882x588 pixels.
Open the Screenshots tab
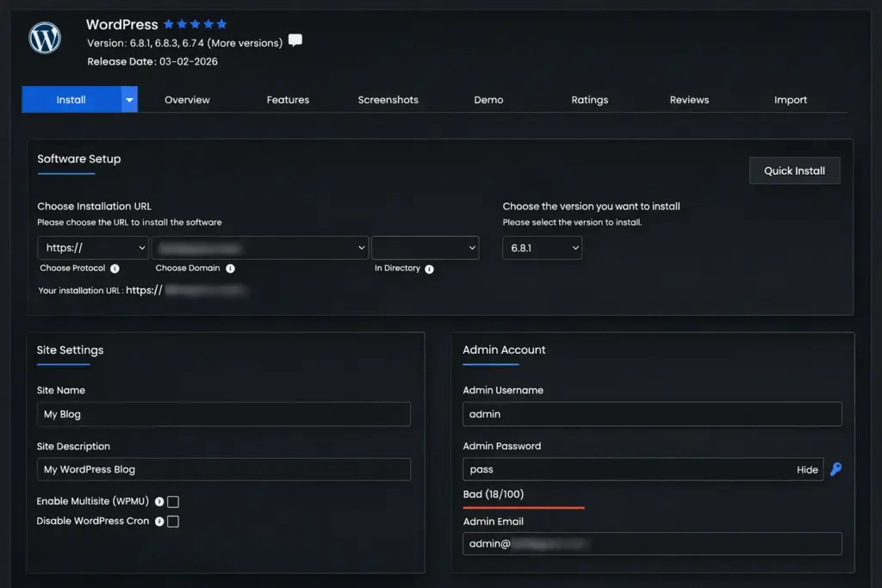tap(388, 100)
